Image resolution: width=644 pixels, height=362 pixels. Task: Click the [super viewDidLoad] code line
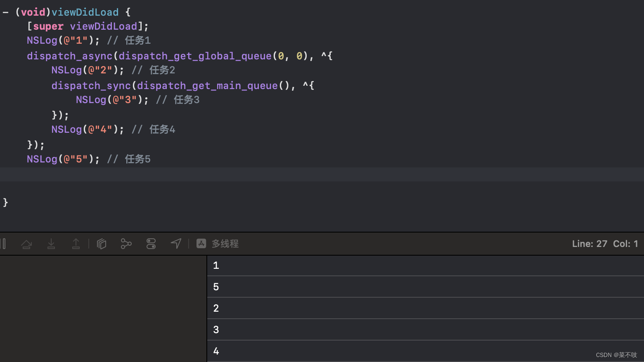88,26
